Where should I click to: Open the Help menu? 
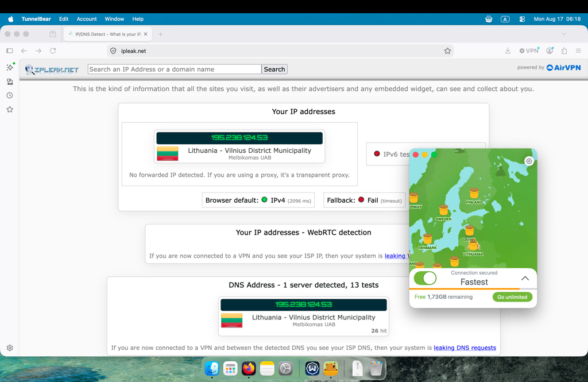tap(138, 19)
